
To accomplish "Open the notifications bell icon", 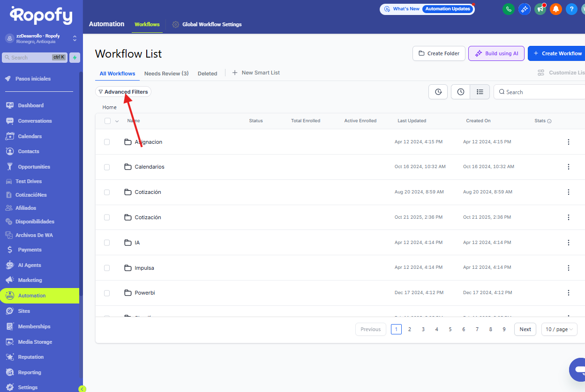I will (x=555, y=9).
